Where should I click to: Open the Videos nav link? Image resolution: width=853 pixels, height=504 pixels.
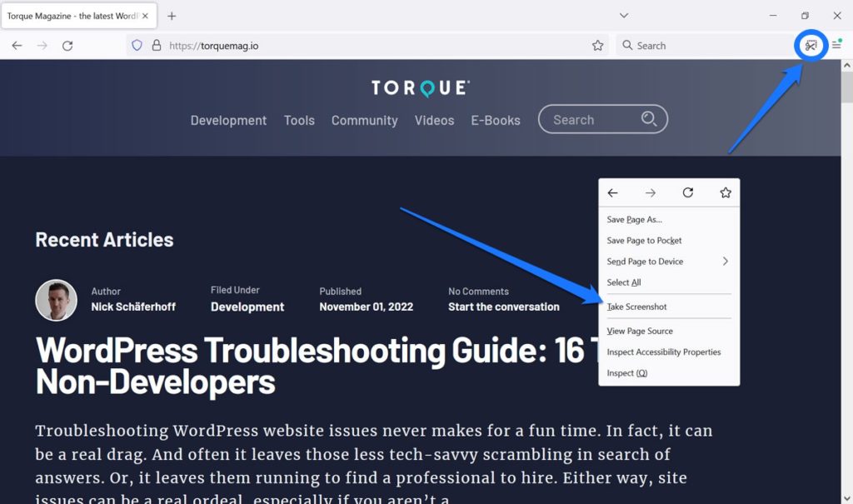point(434,120)
